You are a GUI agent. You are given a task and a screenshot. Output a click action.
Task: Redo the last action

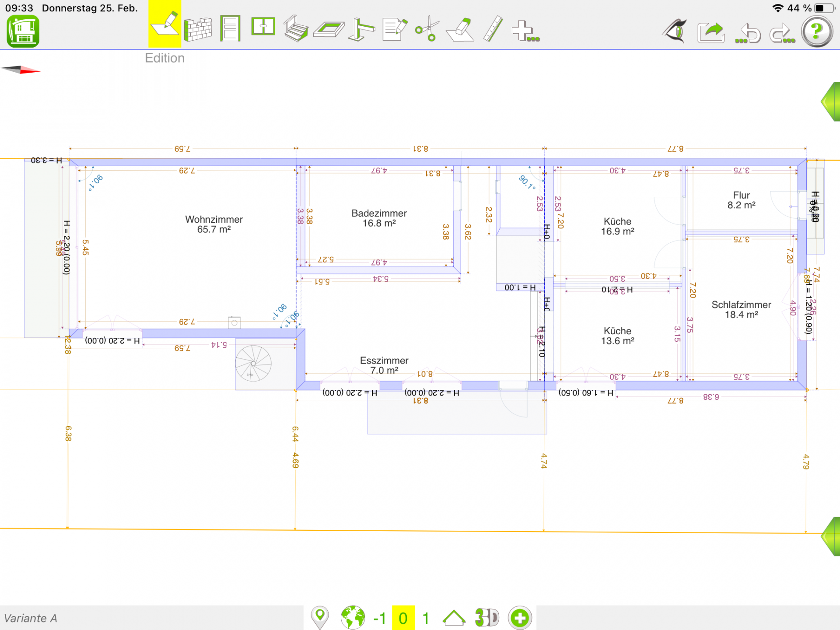[x=782, y=34]
